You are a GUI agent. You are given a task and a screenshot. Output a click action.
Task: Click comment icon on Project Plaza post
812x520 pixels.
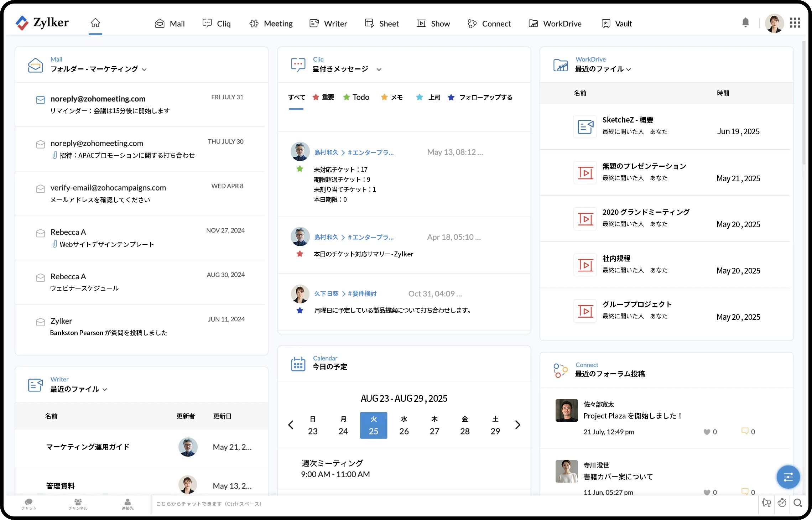pos(745,431)
